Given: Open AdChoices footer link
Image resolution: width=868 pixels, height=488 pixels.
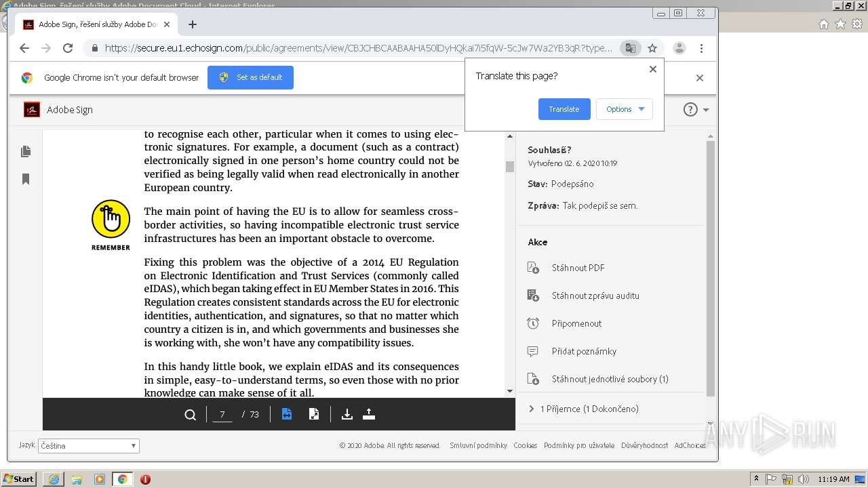Looking at the screenshot, I should (690, 445).
